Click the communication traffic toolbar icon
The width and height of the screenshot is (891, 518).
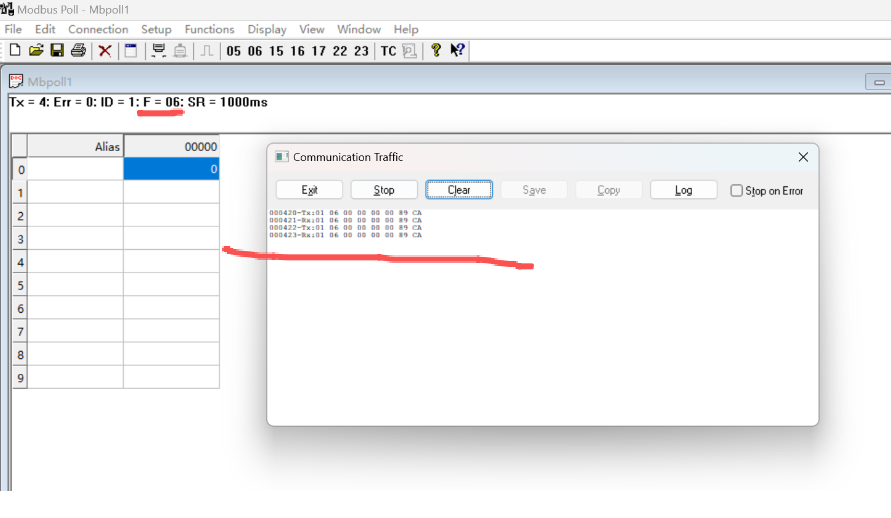(x=409, y=51)
